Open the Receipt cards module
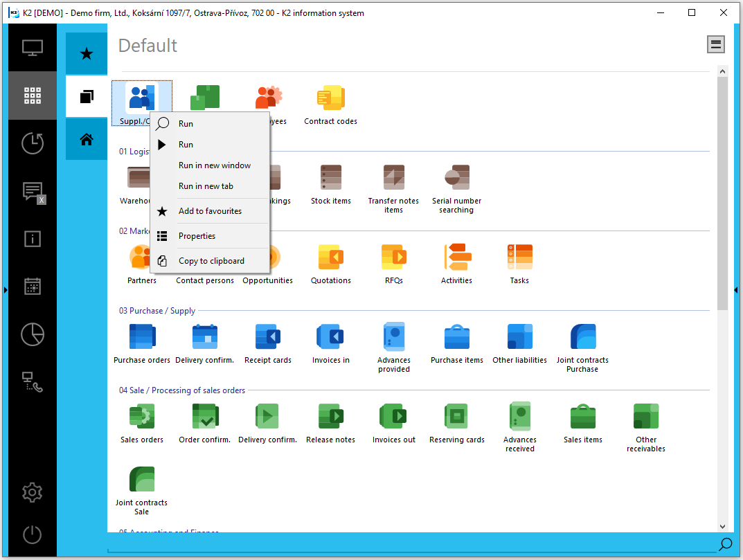Viewport: 743px width, 560px height. (268, 343)
